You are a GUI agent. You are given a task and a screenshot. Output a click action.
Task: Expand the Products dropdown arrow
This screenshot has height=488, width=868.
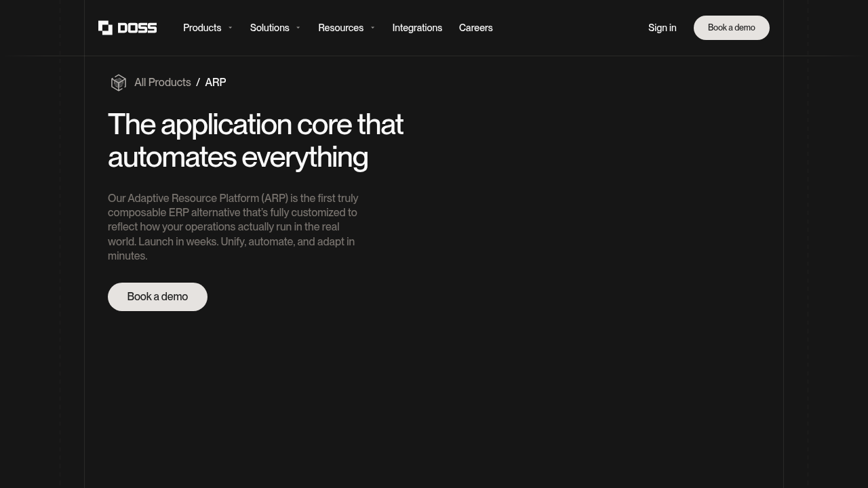point(231,28)
